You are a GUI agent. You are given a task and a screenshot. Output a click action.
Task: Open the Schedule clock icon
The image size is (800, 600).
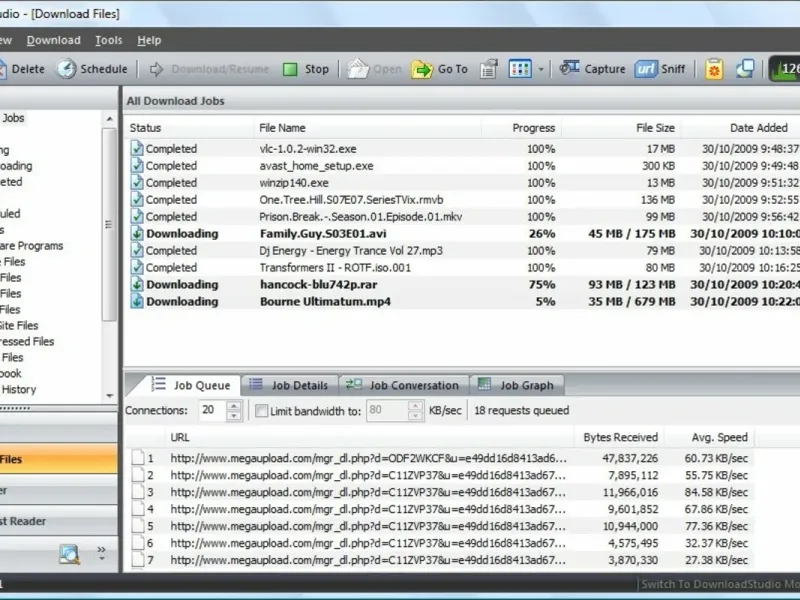coord(66,69)
